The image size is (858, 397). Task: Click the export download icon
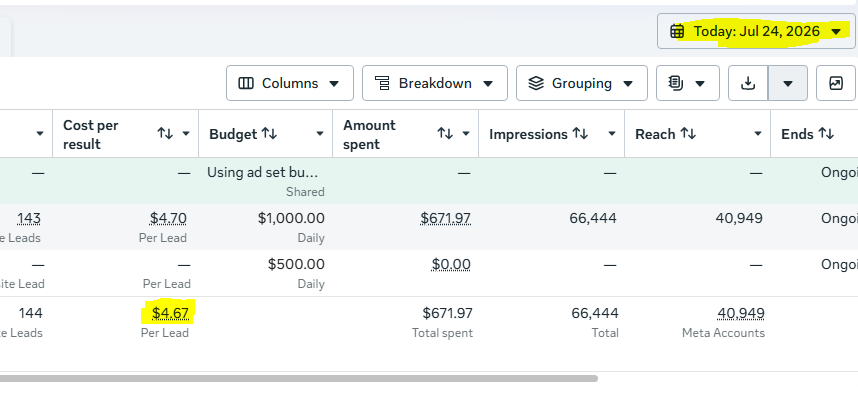(x=748, y=83)
